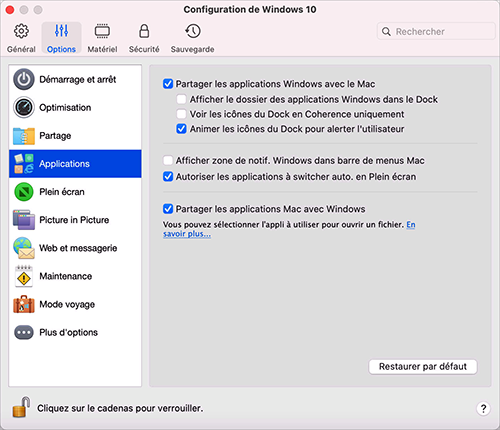Select Maintenance label in sidebar

click(x=66, y=276)
